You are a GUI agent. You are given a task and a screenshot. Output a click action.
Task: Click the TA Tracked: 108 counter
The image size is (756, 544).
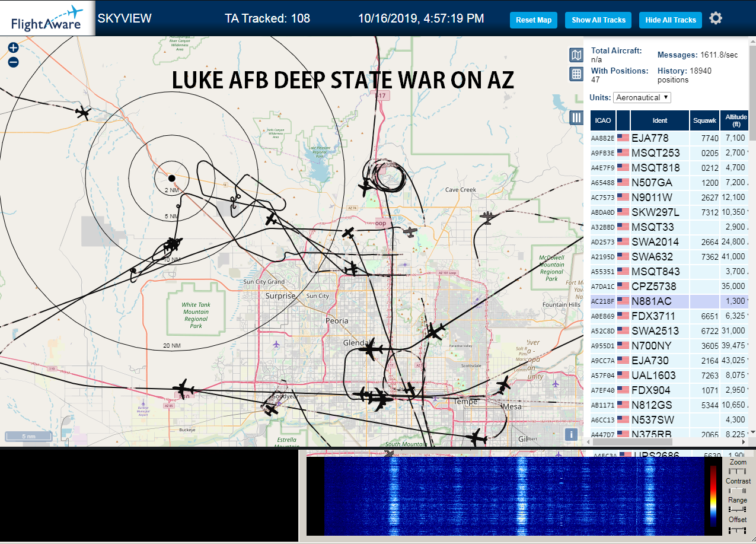pyautogui.click(x=267, y=18)
